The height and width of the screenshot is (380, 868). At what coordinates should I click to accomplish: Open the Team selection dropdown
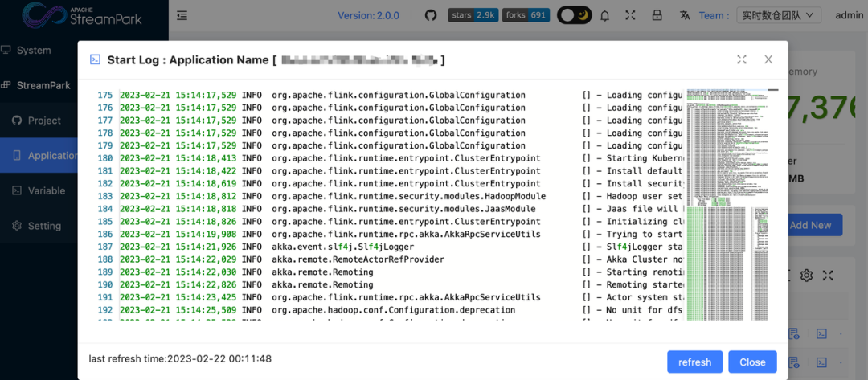pos(778,15)
